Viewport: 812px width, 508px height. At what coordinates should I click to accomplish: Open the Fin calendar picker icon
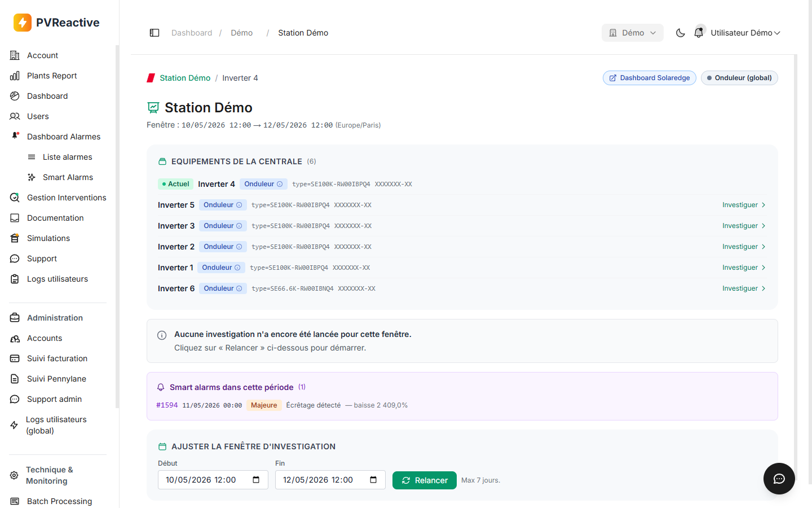click(x=373, y=480)
